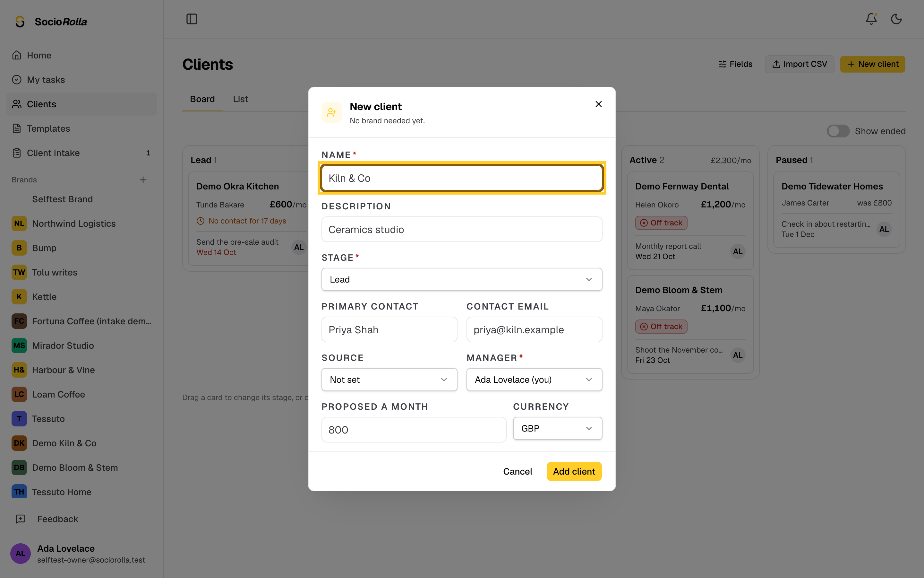Click the Contact email field
The image size is (924, 578).
[x=534, y=329]
